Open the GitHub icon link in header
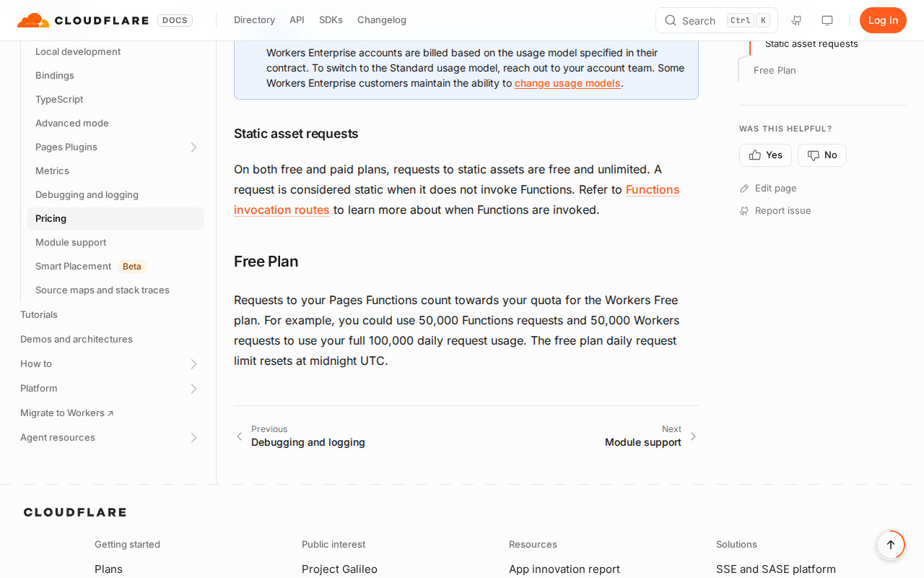 point(796,20)
